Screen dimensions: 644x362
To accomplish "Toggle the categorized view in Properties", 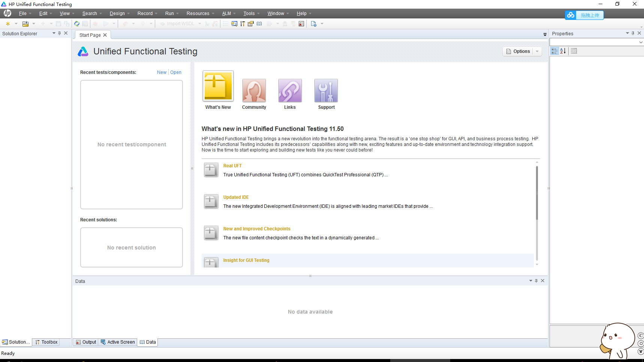I will 554,51.
